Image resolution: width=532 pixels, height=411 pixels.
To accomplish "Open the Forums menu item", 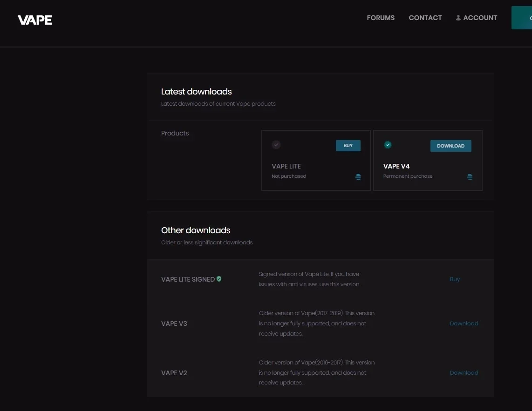I will (x=381, y=18).
